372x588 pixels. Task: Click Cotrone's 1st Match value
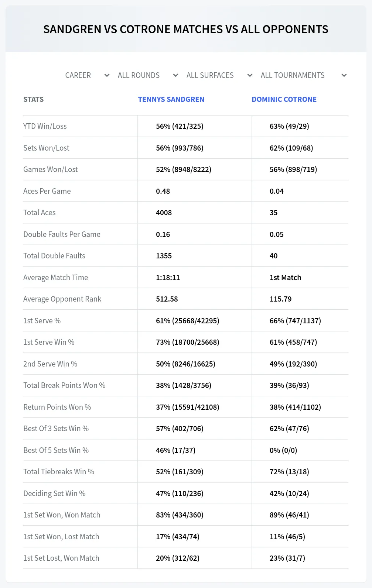[286, 278]
